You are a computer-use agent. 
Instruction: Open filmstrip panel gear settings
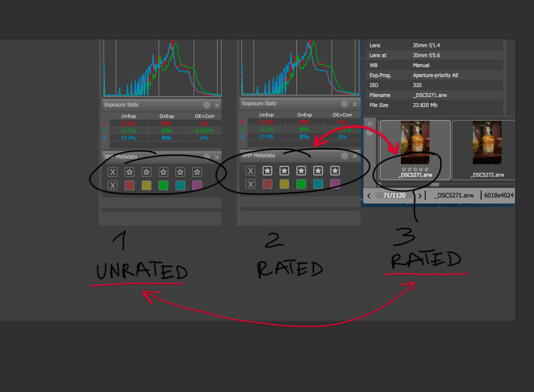point(370,133)
